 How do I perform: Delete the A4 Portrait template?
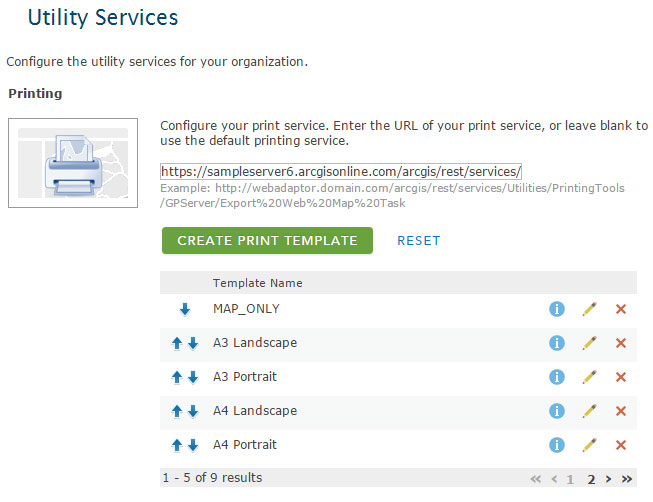point(621,446)
